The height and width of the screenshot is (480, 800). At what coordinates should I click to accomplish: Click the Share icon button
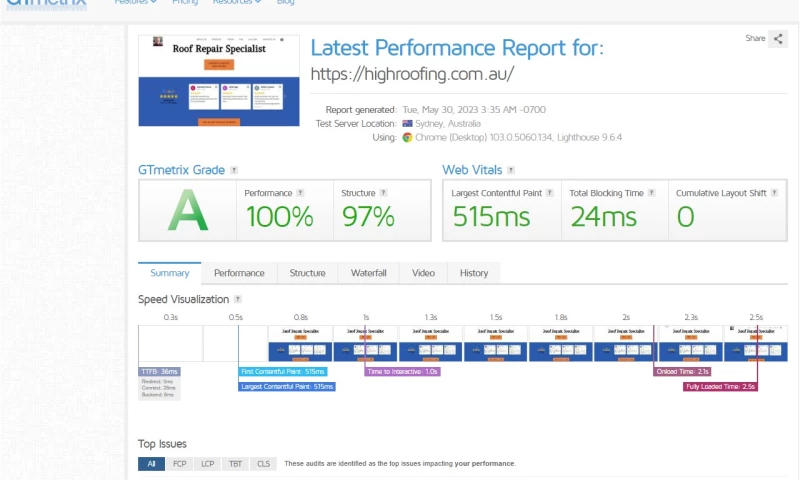778,39
